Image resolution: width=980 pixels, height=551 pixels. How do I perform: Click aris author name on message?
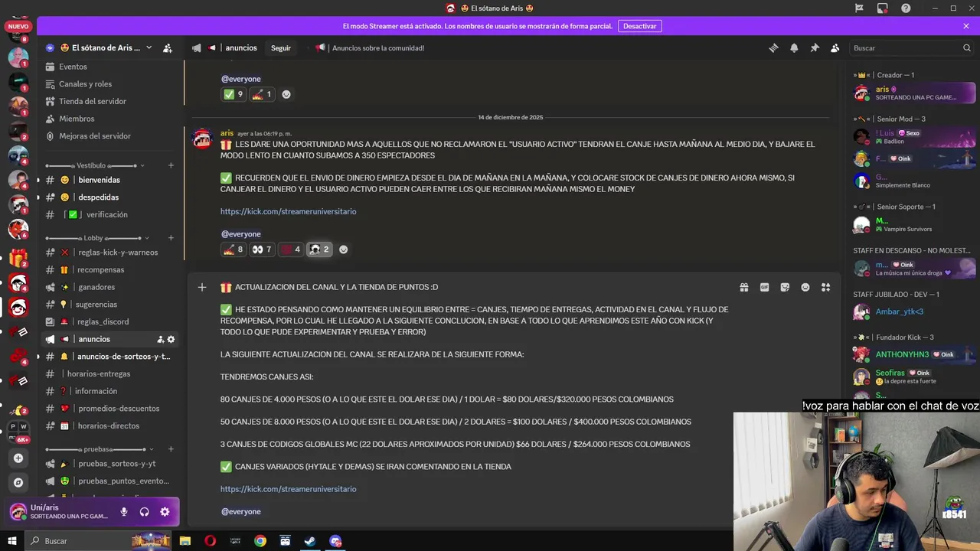(x=227, y=133)
